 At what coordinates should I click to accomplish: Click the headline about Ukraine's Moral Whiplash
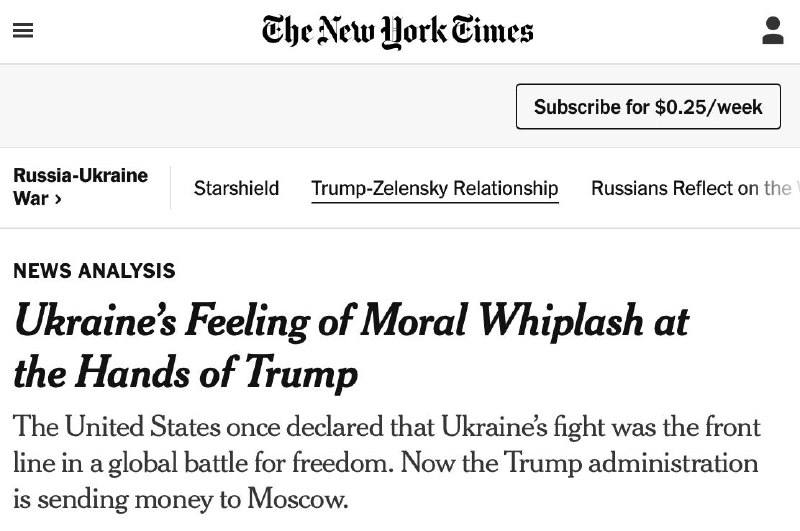352,346
